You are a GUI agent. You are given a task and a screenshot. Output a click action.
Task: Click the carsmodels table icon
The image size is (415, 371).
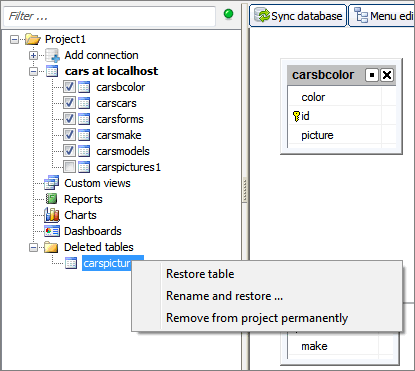pyautogui.click(x=84, y=151)
